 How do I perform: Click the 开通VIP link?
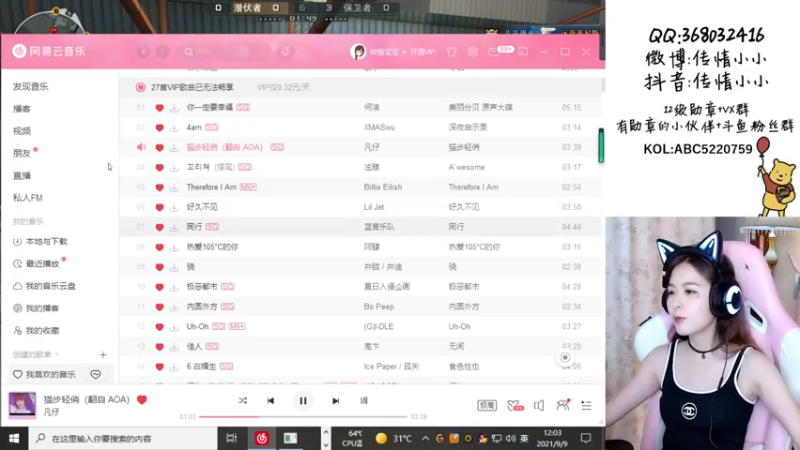[x=422, y=52]
